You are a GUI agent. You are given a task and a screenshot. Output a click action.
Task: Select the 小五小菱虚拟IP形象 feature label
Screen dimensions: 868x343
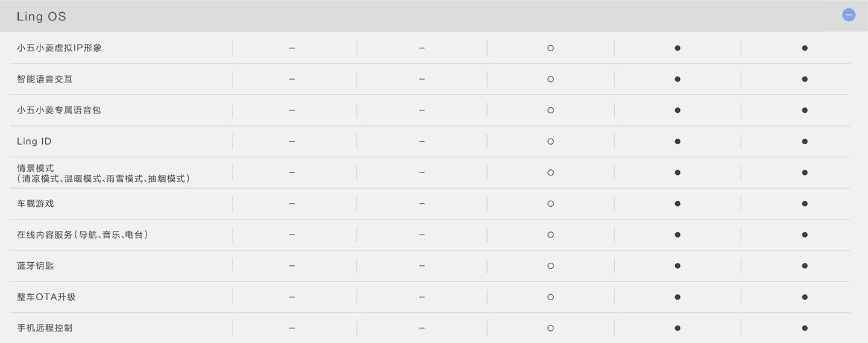(x=60, y=48)
